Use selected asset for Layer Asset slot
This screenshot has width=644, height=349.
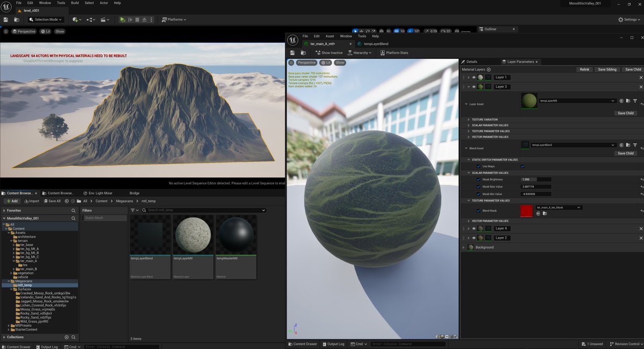click(621, 101)
